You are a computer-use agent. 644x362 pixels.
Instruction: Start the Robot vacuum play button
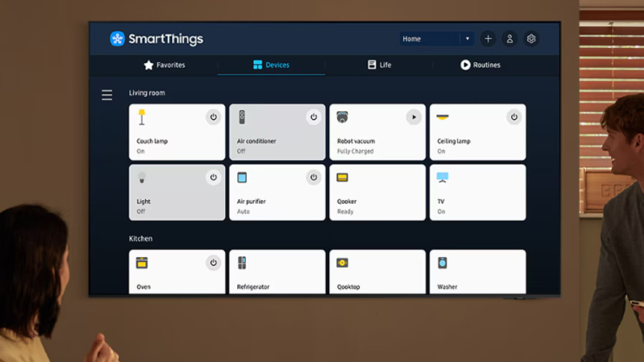[x=414, y=117]
